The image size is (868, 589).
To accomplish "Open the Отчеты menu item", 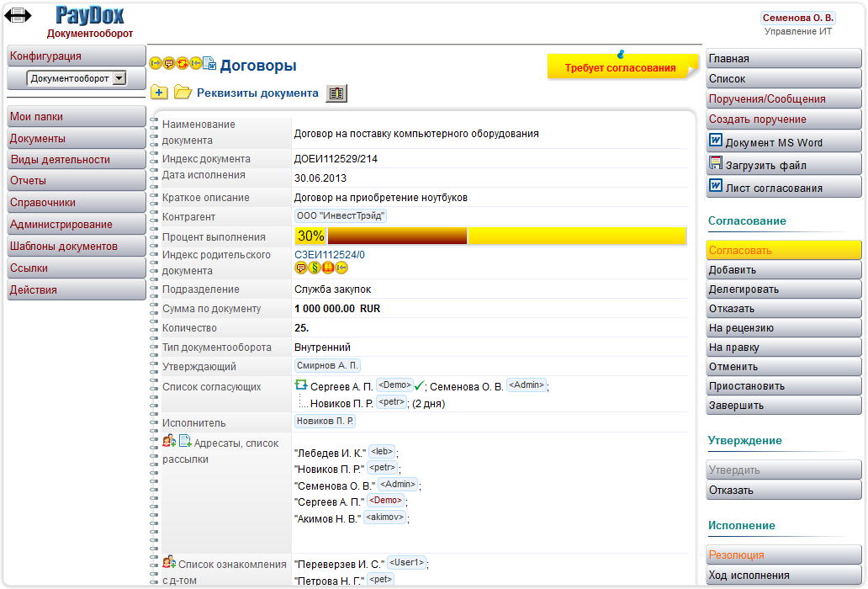I will (76, 181).
